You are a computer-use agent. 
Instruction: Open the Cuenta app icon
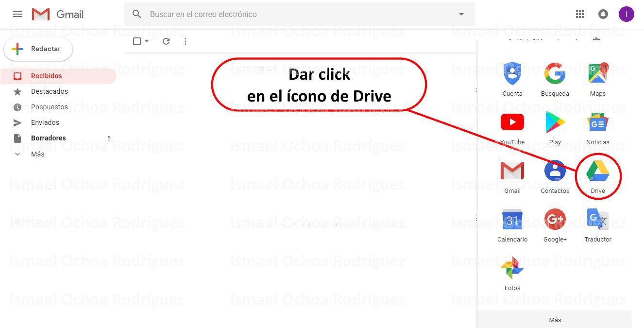[512, 74]
